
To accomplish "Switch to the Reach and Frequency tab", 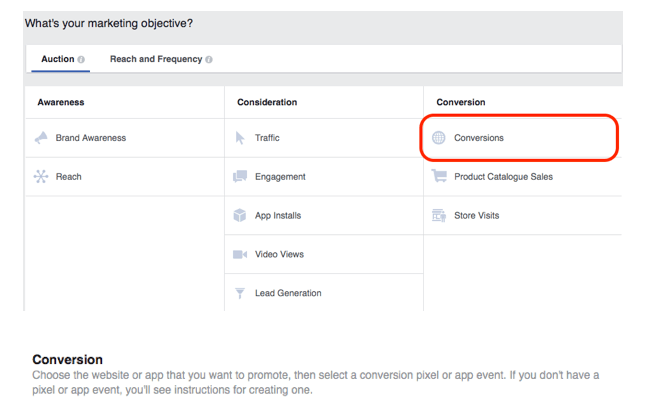I will [155, 59].
